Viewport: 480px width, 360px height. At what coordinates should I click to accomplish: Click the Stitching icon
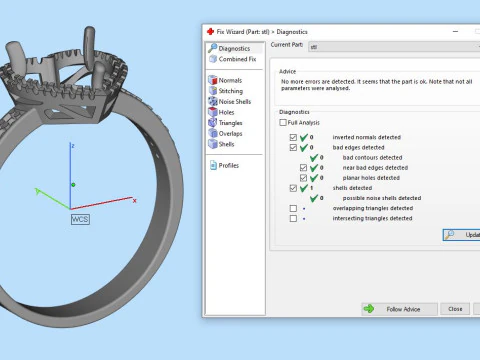click(213, 91)
